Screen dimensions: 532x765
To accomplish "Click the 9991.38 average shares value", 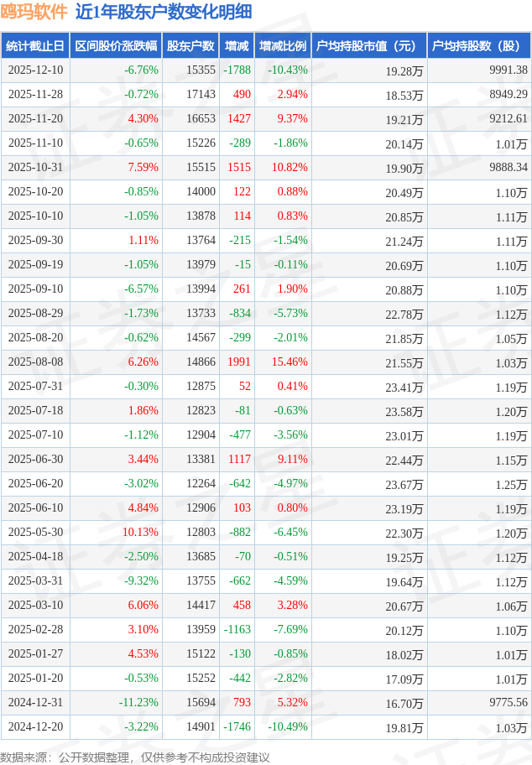I will click(x=508, y=70).
